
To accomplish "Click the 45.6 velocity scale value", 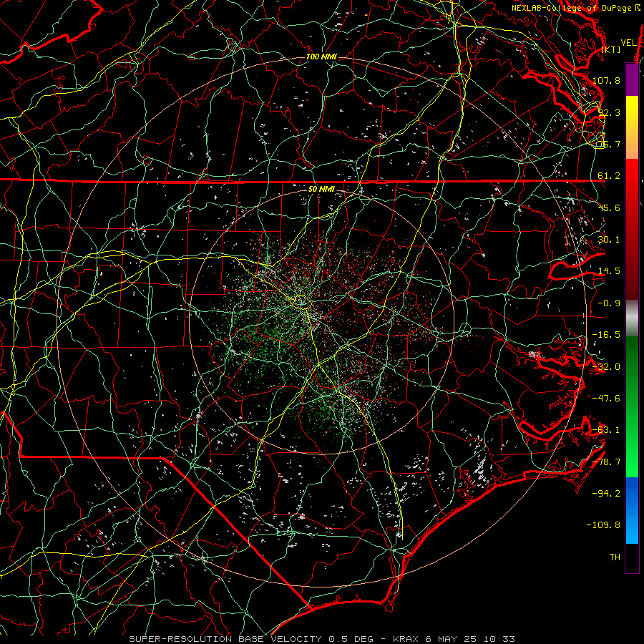I will pos(609,208).
